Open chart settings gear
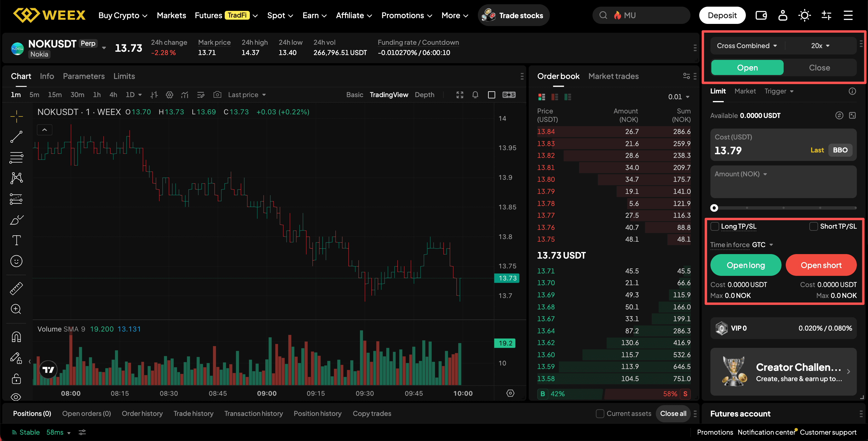 click(x=169, y=95)
